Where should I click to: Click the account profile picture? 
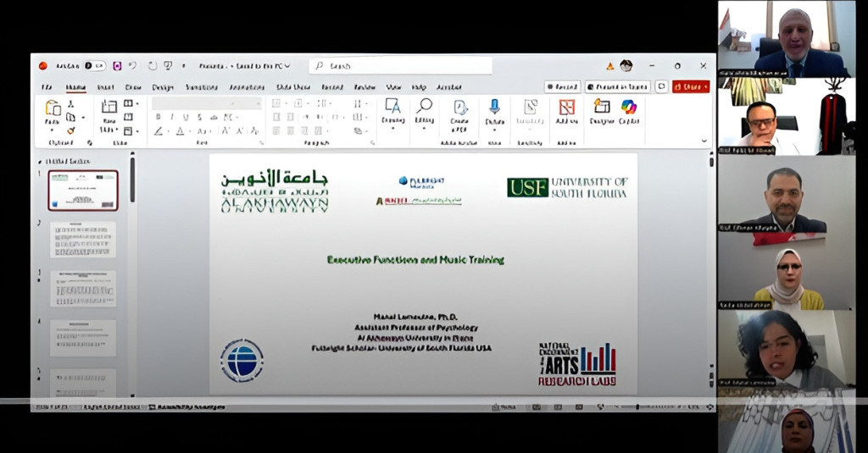click(626, 66)
